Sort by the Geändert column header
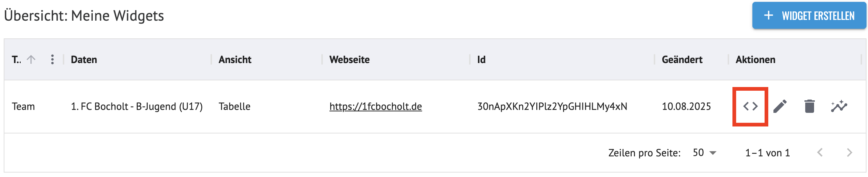868x177 pixels. [x=682, y=60]
